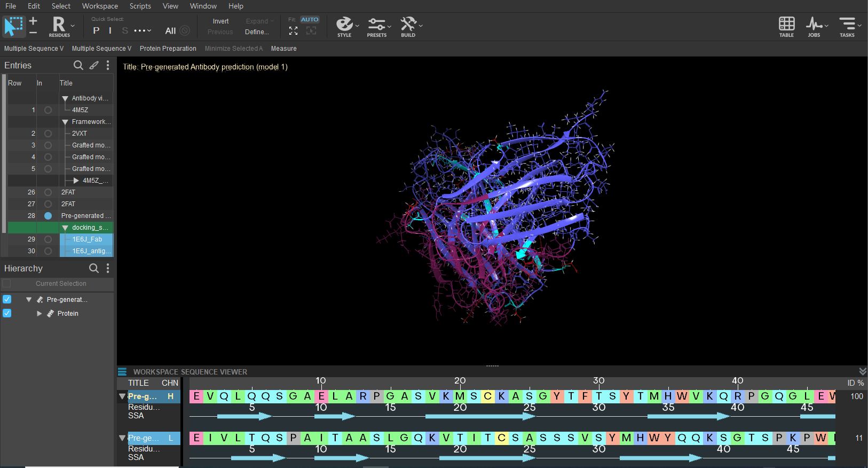The image size is (868, 468).
Task: Search entries with magnifier icon
Action: point(78,65)
